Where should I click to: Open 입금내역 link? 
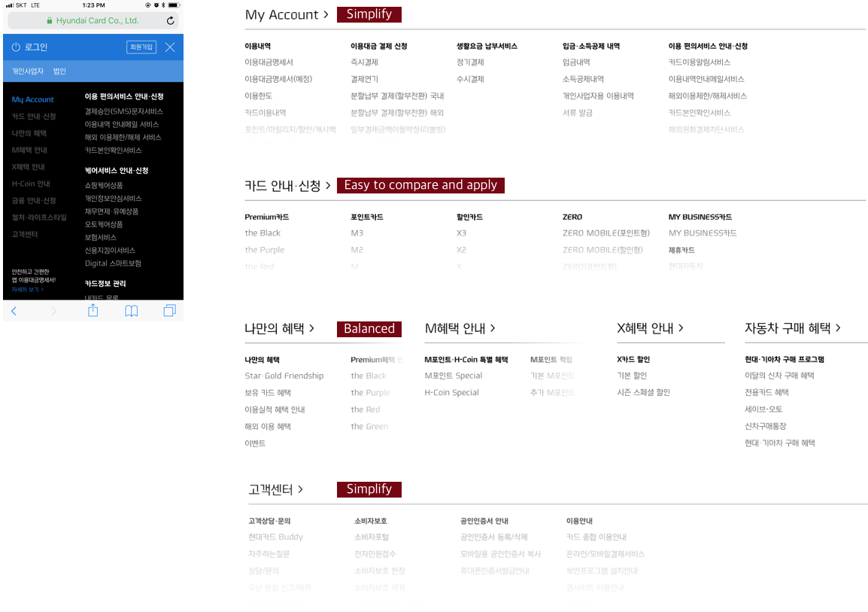click(576, 62)
